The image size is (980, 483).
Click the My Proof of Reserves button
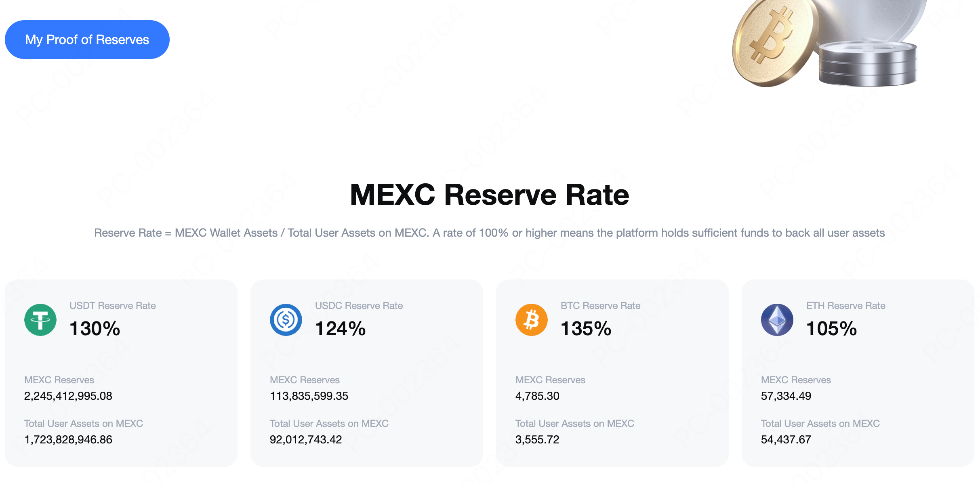[87, 40]
